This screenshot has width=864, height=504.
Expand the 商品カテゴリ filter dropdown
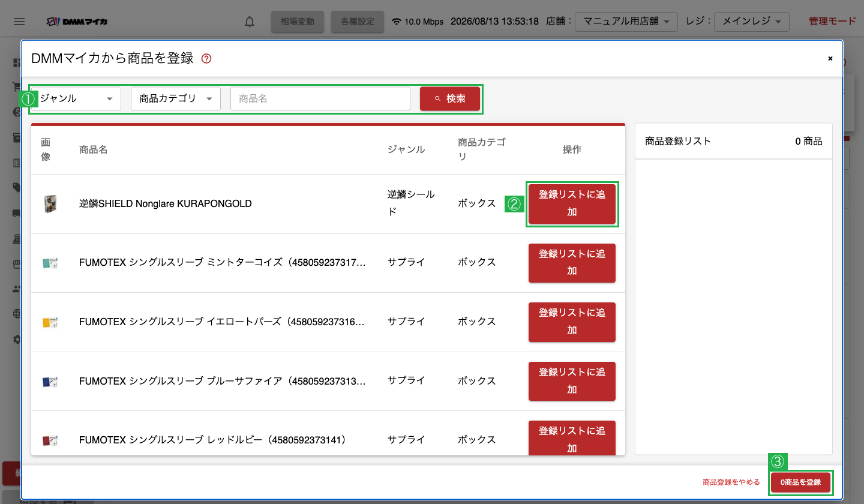click(176, 98)
